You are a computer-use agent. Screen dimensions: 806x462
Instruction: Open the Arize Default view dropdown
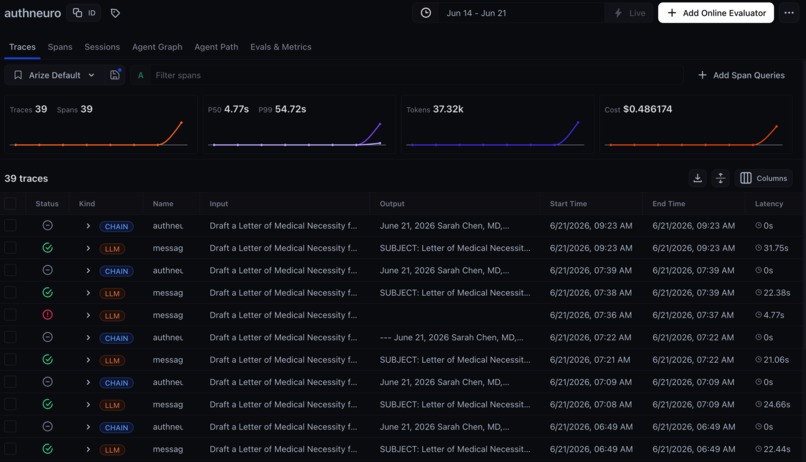tap(54, 75)
